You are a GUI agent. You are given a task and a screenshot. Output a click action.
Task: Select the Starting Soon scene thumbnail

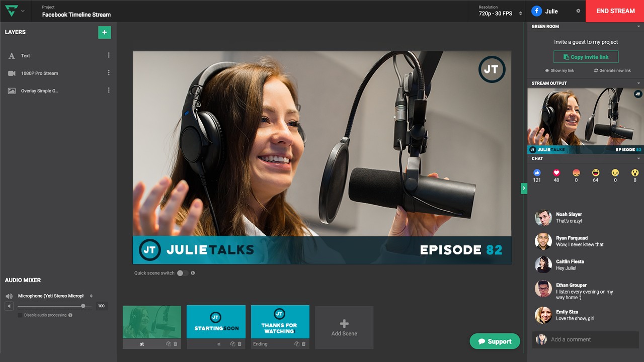[215, 322]
